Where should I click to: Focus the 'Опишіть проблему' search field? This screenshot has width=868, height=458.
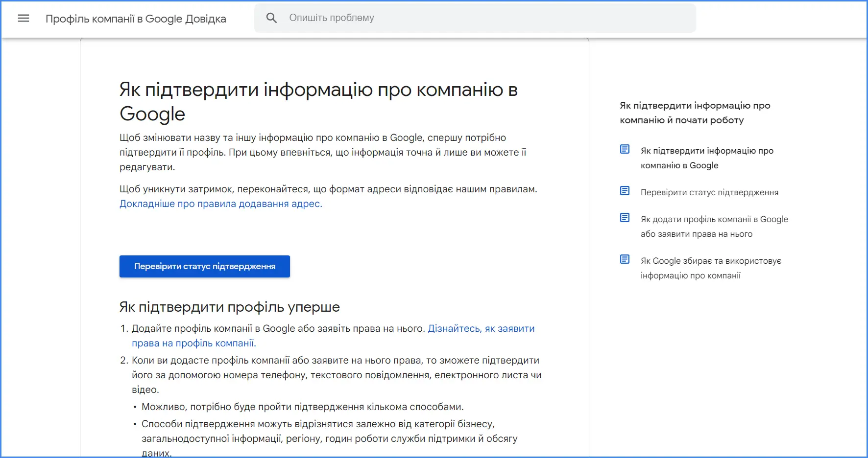[475, 18]
